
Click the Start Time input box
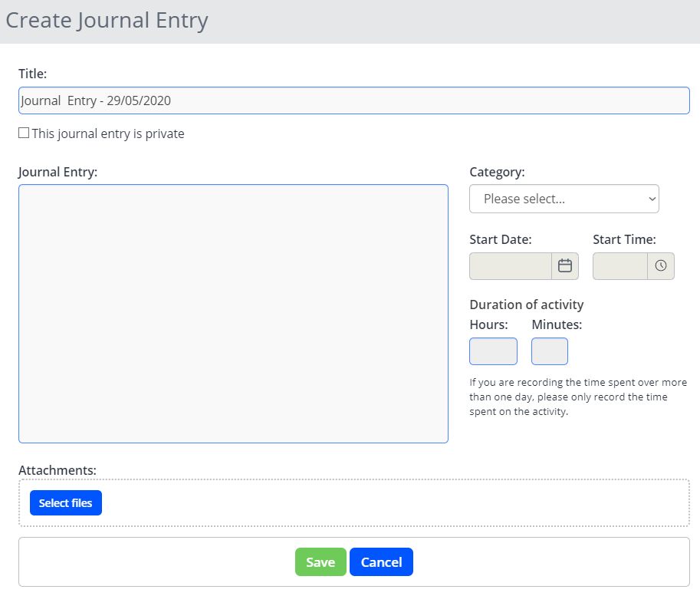620,266
